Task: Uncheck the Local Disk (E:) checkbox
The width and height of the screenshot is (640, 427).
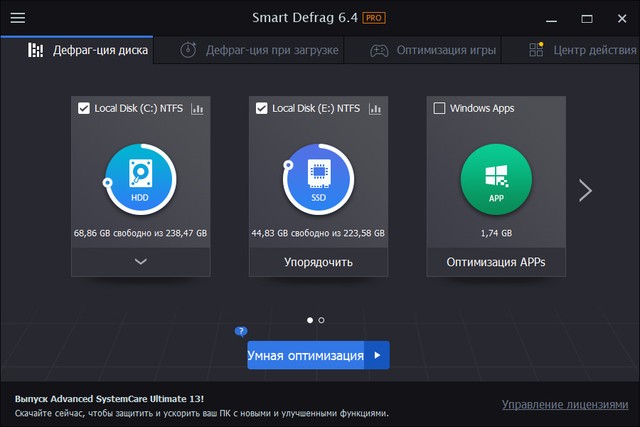Action: pyautogui.click(x=262, y=108)
